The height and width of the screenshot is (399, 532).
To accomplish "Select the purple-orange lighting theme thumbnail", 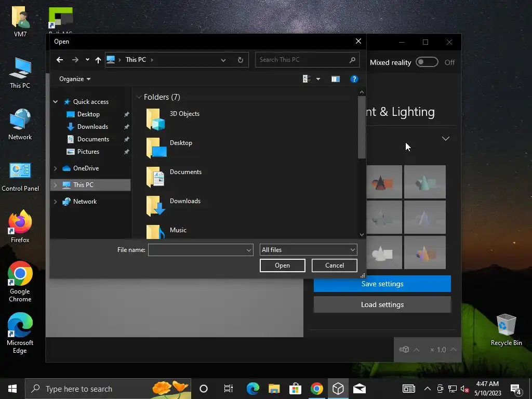I will (425, 252).
